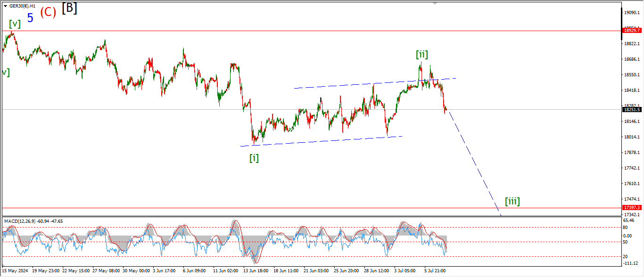Select the green [i] wave label
The image size is (644, 277).
click(254, 158)
